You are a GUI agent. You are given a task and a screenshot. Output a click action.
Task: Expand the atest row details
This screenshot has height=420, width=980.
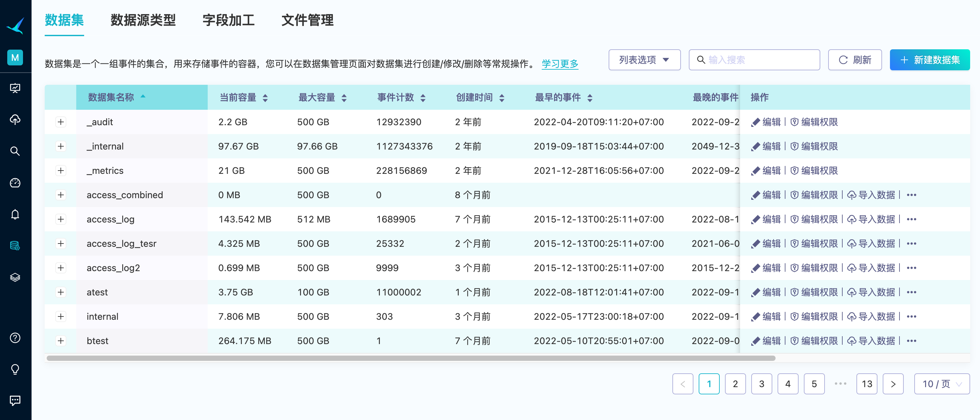61,292
